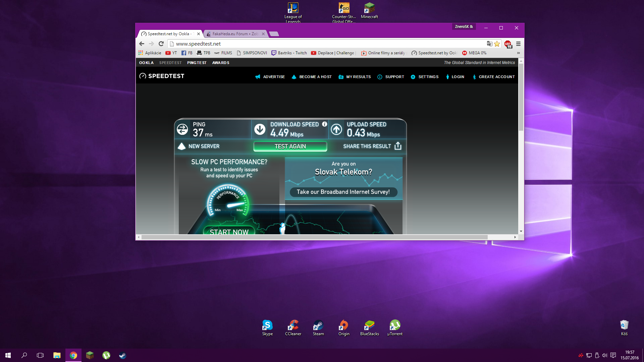The image size is (644, 362).
Task: Bookmark this page with the star
Action: pyautogui.click(x=497, y=44)
